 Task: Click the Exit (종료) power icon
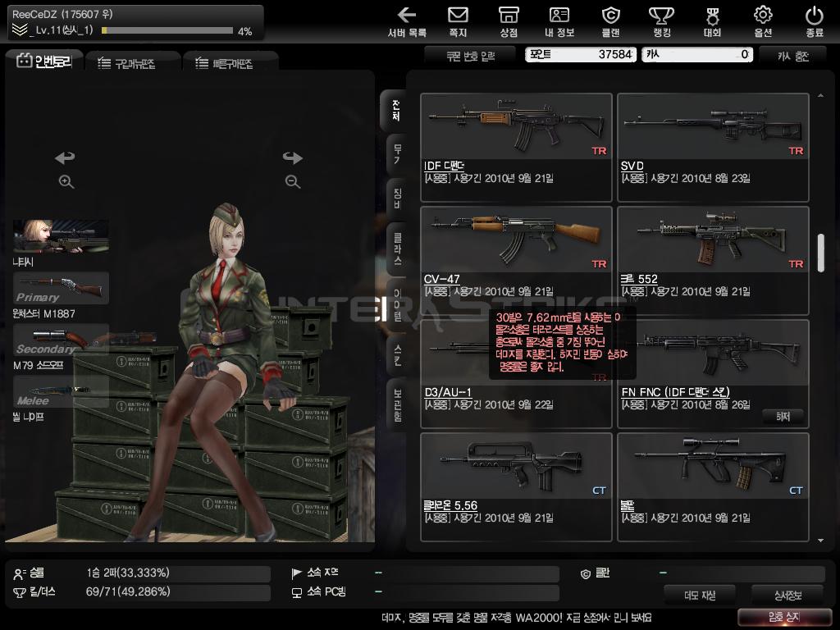(x=815, y=22)
